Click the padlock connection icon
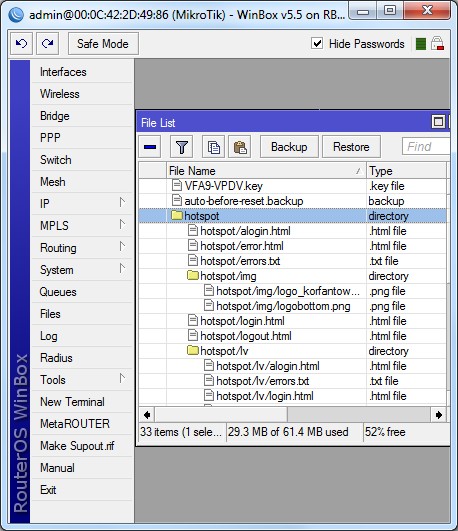Viewport: 458px width, 531px height. click(437, 44)
